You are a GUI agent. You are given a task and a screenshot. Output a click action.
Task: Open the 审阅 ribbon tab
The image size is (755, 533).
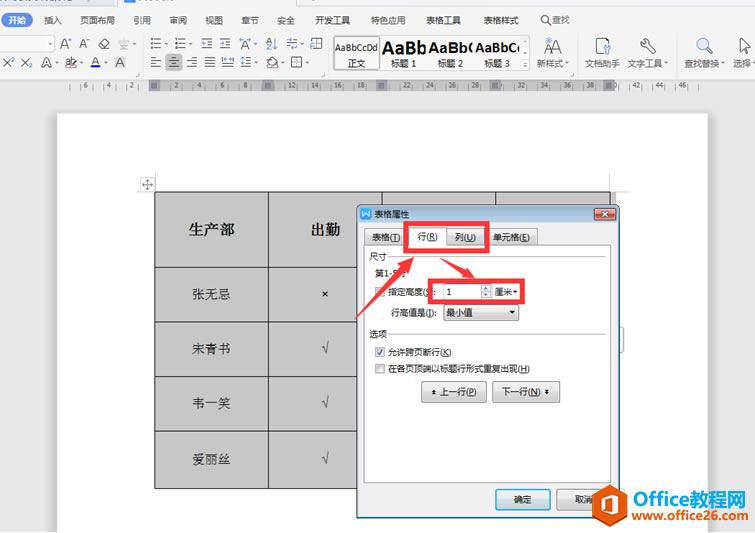point(178,20)
